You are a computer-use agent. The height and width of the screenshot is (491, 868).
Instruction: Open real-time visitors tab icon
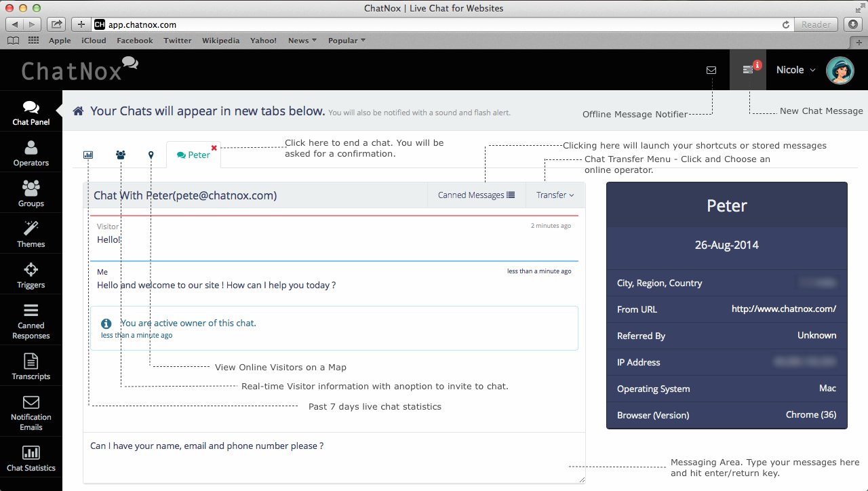coord(121,155)
